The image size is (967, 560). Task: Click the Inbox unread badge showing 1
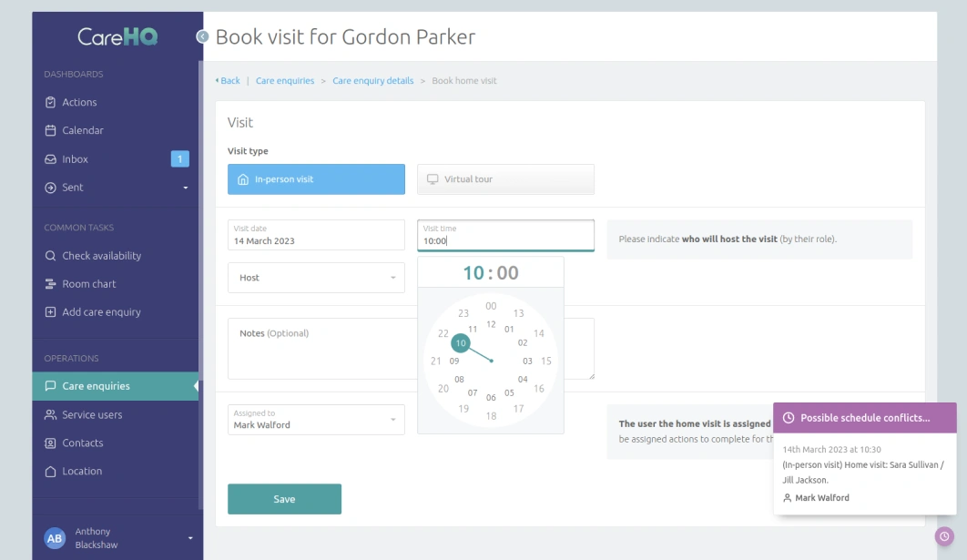[179, 159]
